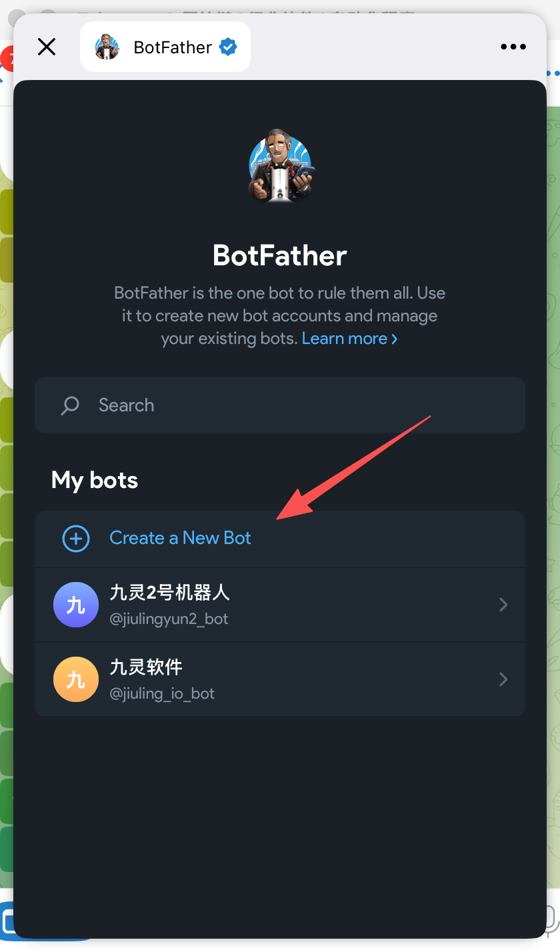Viewport: 560px width, 952px height.
Task: Click the 九灵2号机器人 bot name
Action: 171,593
